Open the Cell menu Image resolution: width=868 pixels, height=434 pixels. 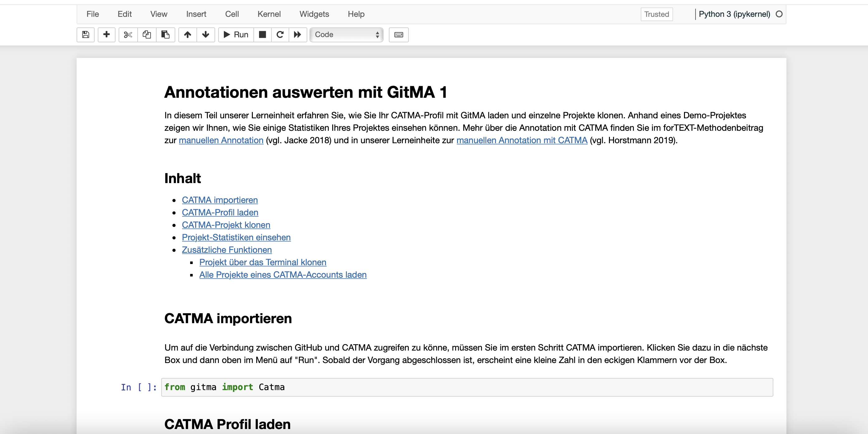(232, 14)
